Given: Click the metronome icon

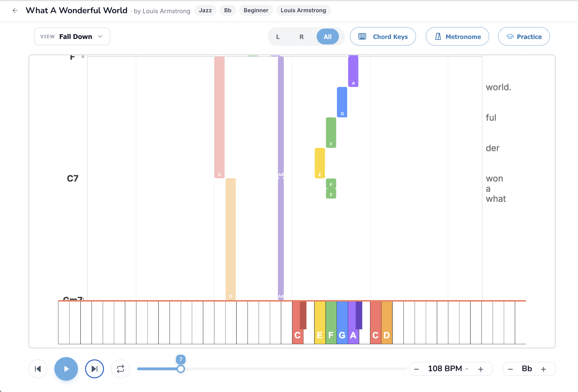Looking at the screenshot, I should tap(438, 37).
